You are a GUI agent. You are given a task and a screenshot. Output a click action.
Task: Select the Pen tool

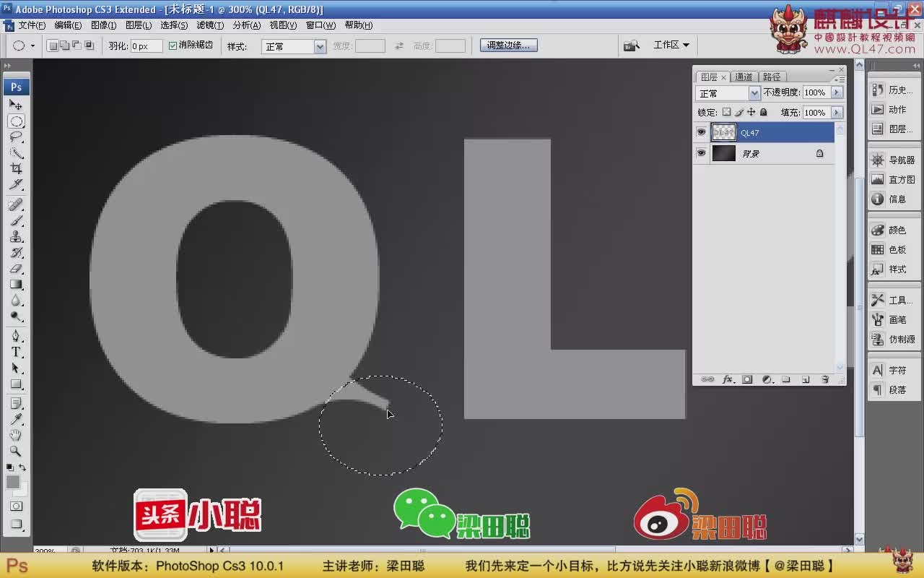[16, 336]
